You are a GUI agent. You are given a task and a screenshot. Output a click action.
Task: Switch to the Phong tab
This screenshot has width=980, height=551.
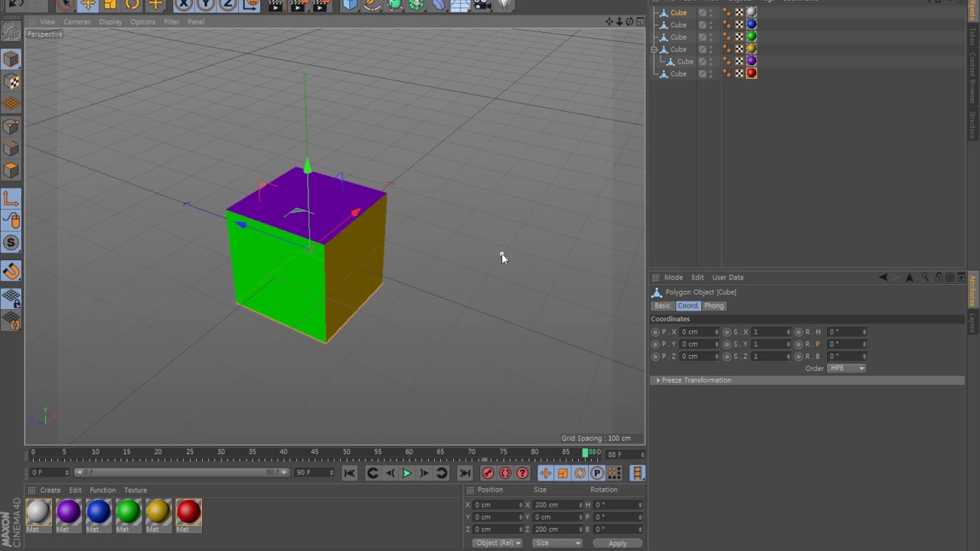tap(714, 305)
